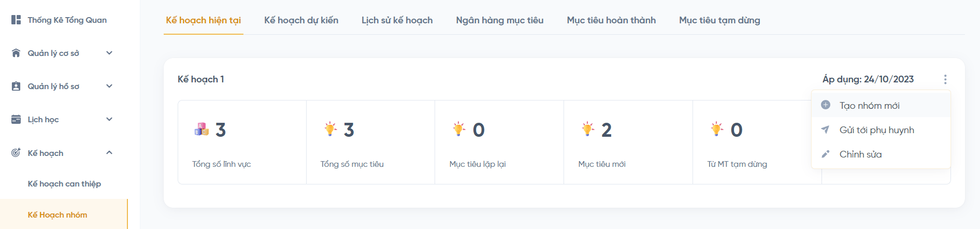Click the Quản lý cơ sở house icon

point(16,53)
